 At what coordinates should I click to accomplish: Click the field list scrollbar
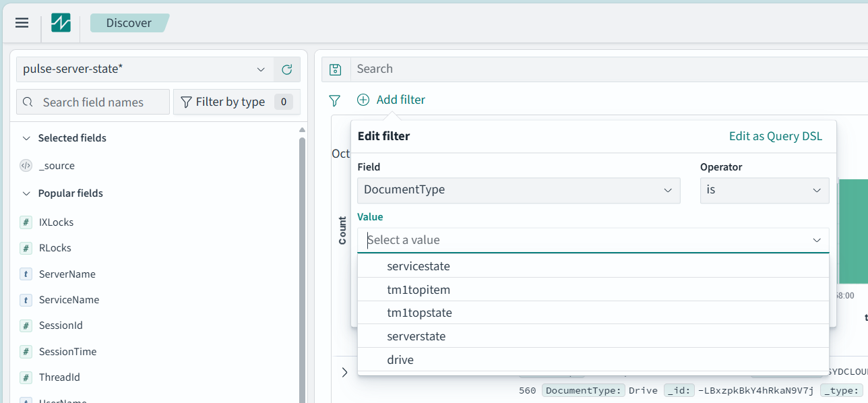tap(302, 270)
